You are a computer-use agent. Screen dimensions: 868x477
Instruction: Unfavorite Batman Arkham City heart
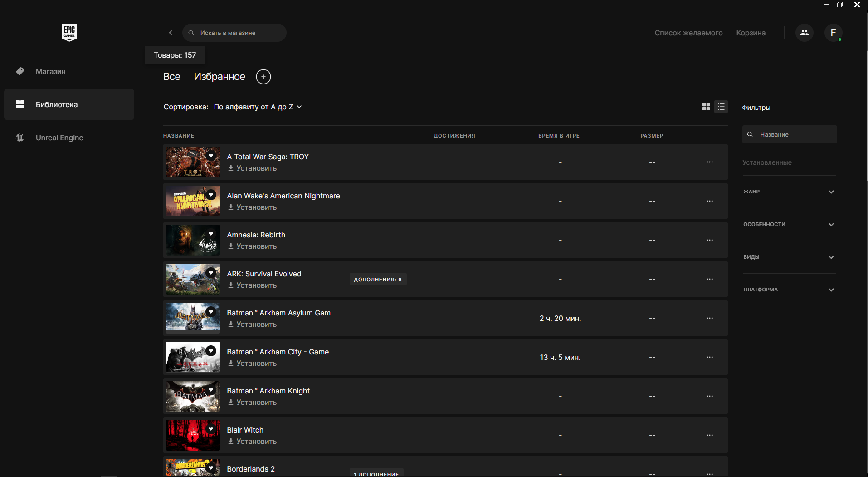(211, 351)
